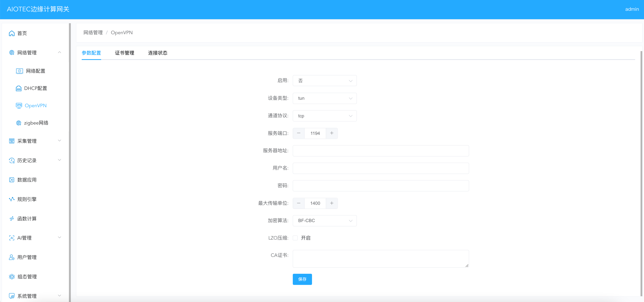
Task: Enable the LZO压缩 开启 checkbox
Action: [x=295, y=238]
